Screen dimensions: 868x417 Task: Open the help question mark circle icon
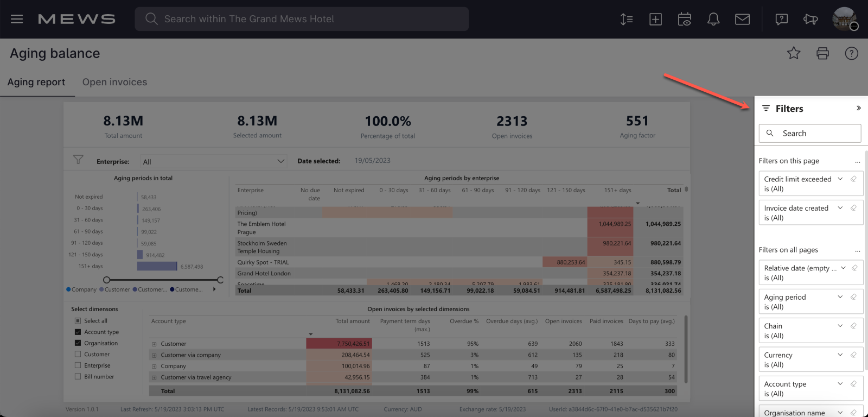click(851, 53)
